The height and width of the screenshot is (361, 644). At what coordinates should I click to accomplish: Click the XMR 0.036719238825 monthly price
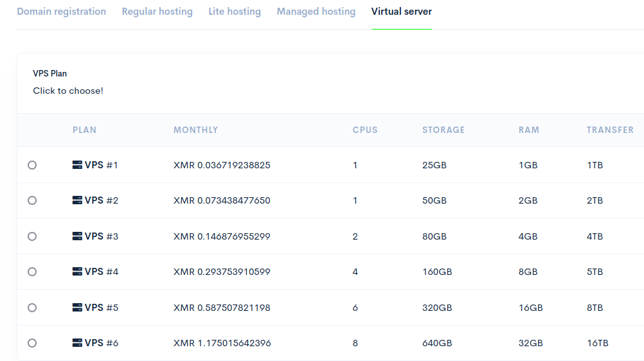[222, 165]
